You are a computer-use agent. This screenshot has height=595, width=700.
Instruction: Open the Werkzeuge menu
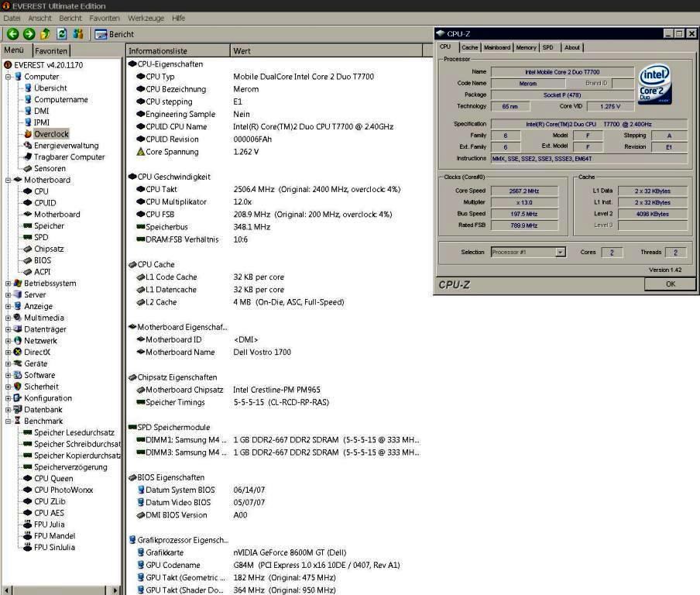click(x=146, y=19)
